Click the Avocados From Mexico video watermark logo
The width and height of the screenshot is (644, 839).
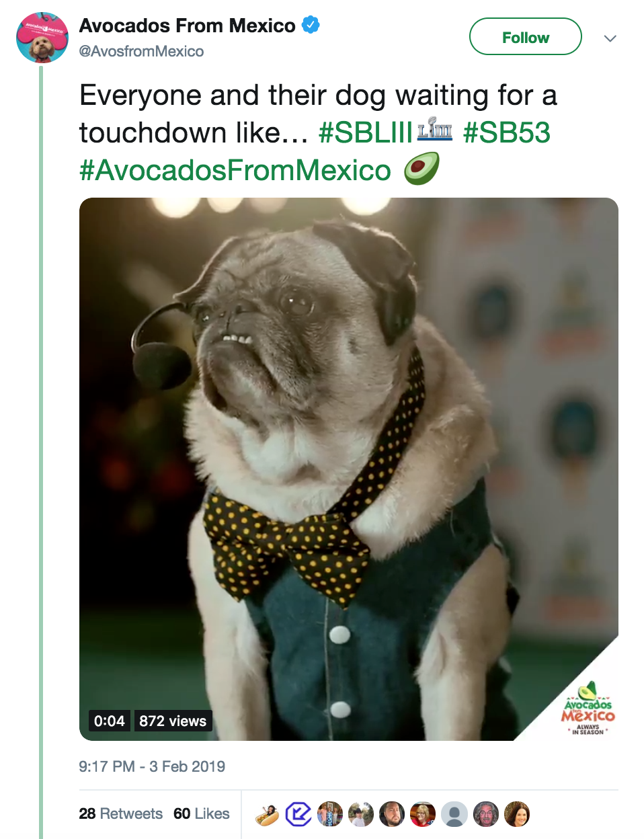coord(588,709)
